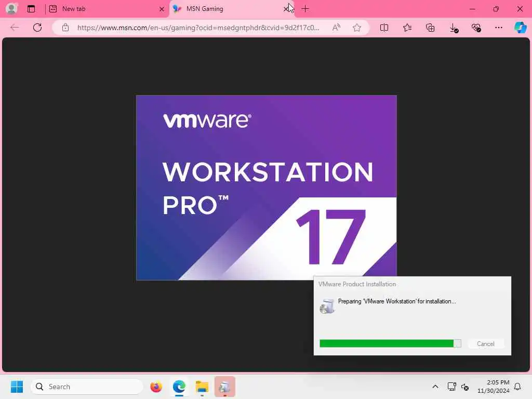Open a new browser tab with plus
Screen dimensions: 532x399
(305, 9)
